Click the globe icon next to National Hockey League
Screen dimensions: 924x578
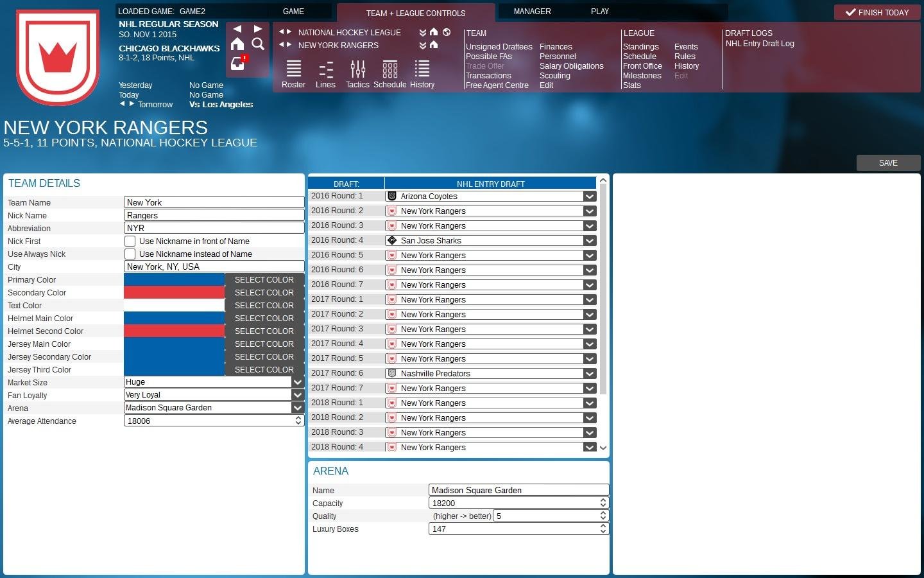click(447, 32)
